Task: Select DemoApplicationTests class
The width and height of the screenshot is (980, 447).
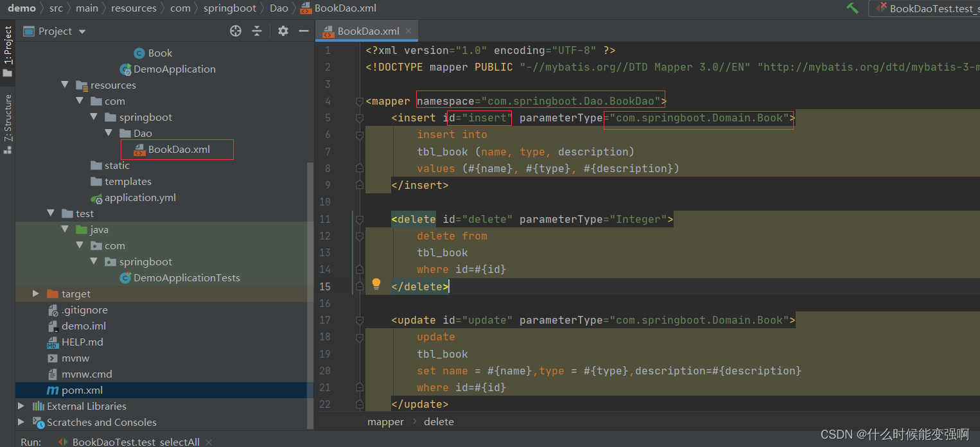Action: [180, 277]
